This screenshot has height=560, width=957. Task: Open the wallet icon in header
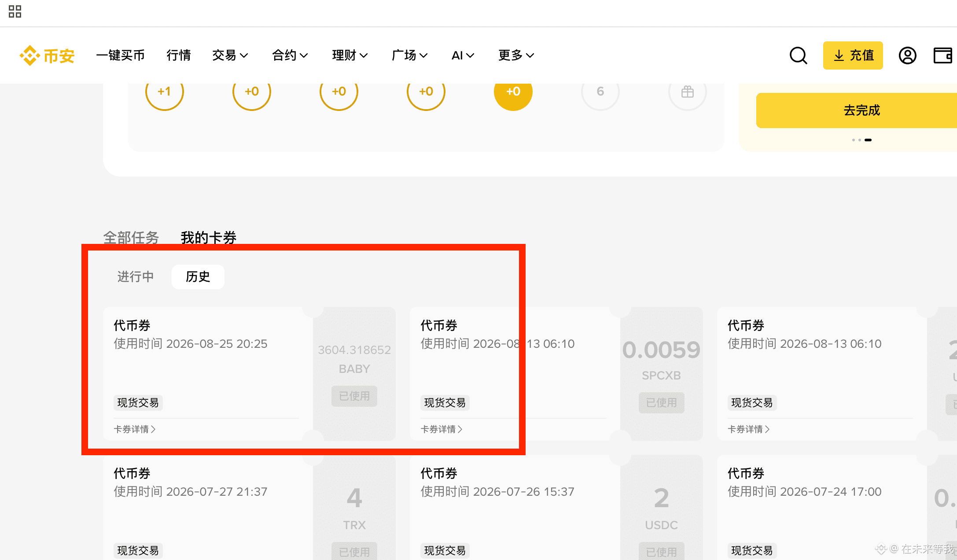coord(943,55)
